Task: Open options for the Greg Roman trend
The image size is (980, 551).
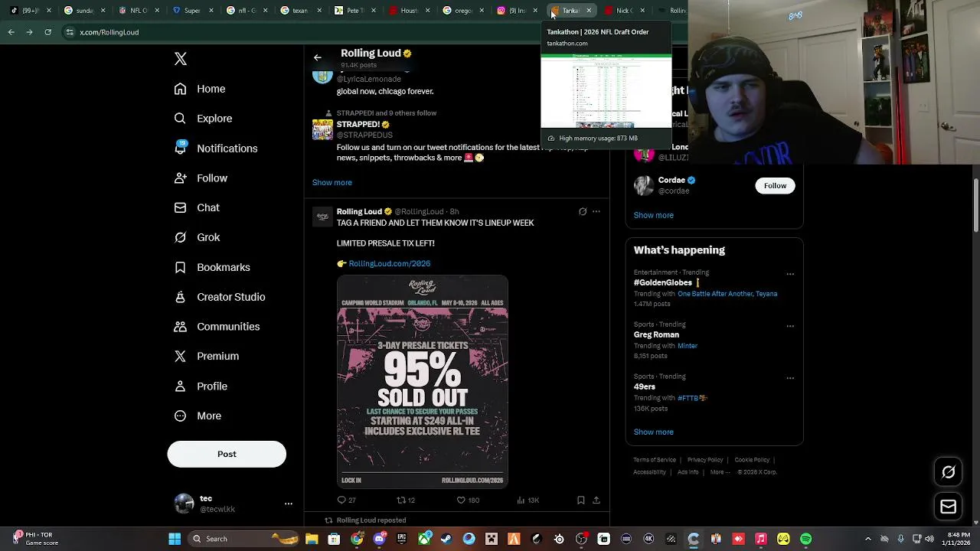Action: (x=790, y=326)
